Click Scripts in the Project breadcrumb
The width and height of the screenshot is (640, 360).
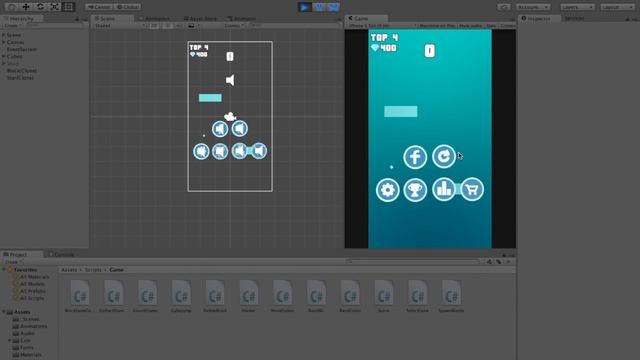coord(93,270)
